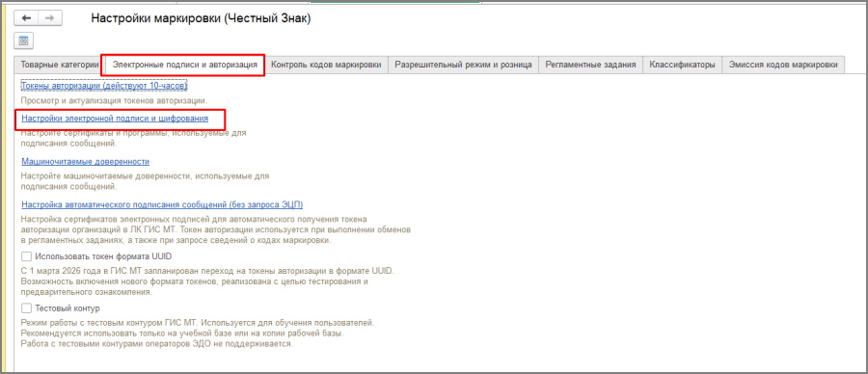
Task: Open 'Настройка автоматического подписания сообщений' link
Action: [x=162, y=204]
